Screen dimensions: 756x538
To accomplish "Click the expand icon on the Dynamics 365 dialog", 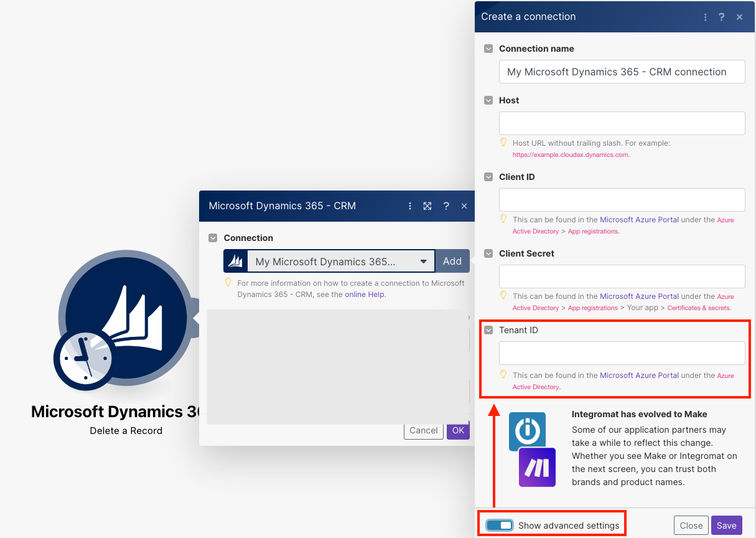I will tap(427, 205).
